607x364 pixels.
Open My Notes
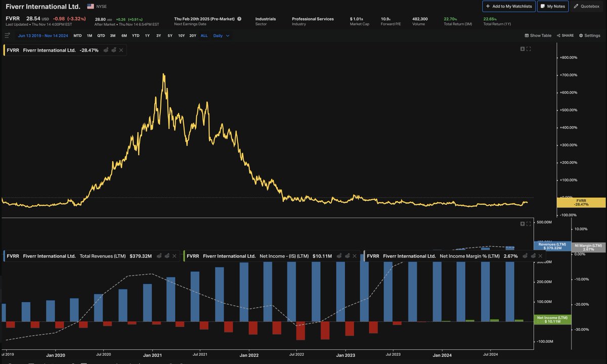point(553,6)
